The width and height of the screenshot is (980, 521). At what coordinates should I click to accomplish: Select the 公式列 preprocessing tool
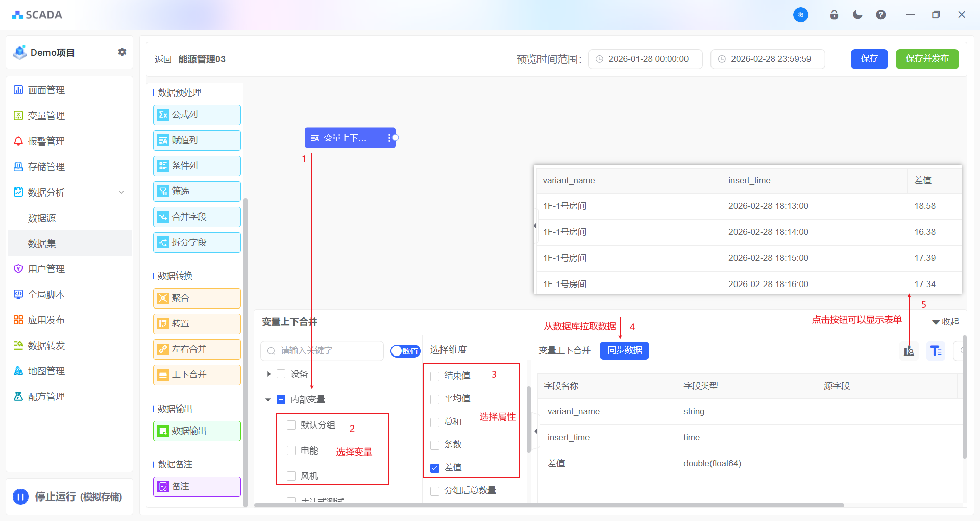(x=197, y=114)
